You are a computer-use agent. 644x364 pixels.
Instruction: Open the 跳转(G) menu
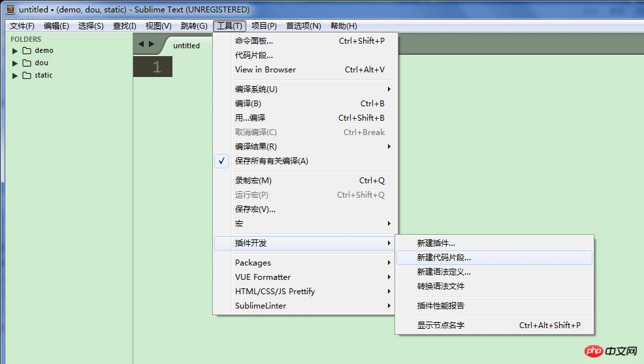(x=194, y=26)
